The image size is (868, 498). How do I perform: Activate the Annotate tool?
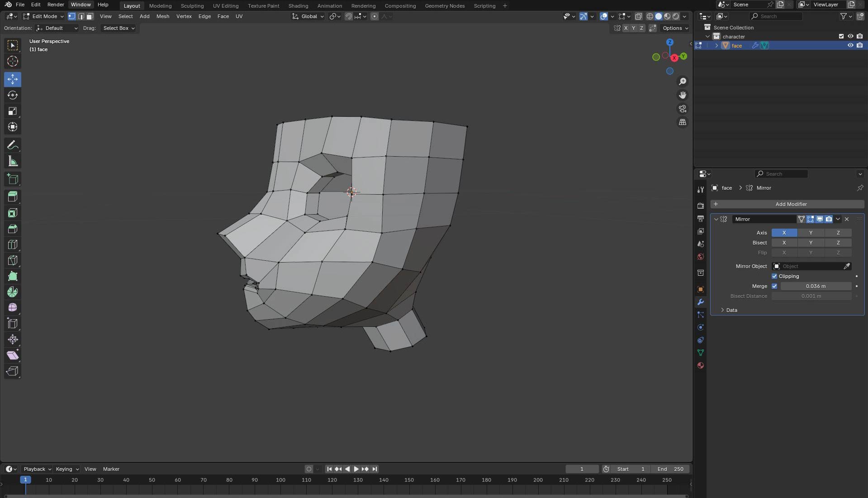[13, 145]
